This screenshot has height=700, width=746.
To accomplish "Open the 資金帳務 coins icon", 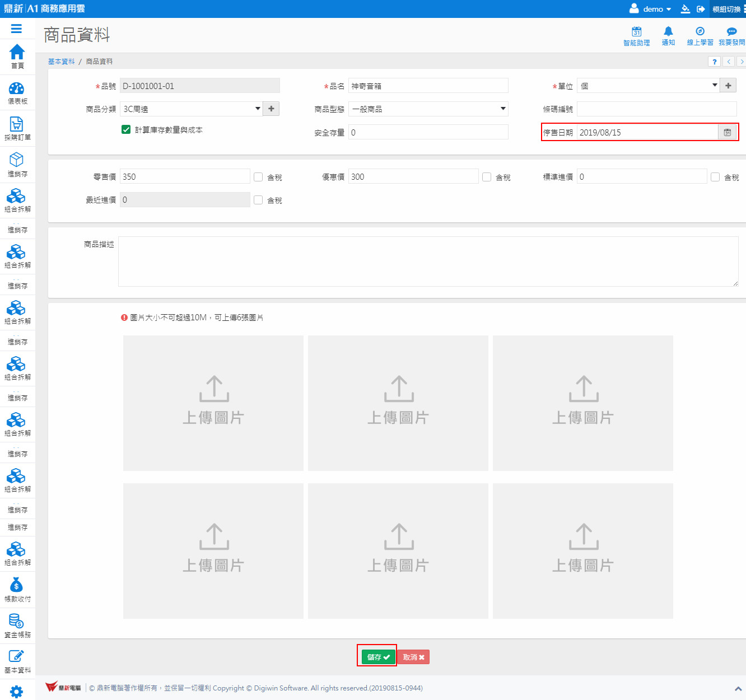I will (17, 621).
